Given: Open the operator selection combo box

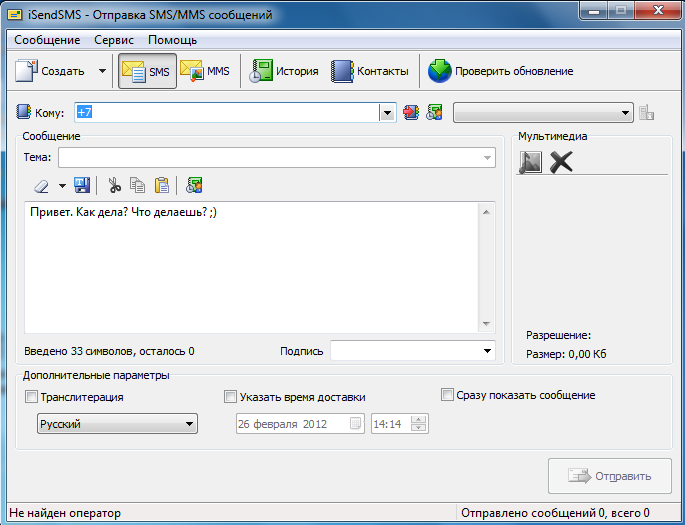Looking at the screenshot, I should [x=543, y=113].
